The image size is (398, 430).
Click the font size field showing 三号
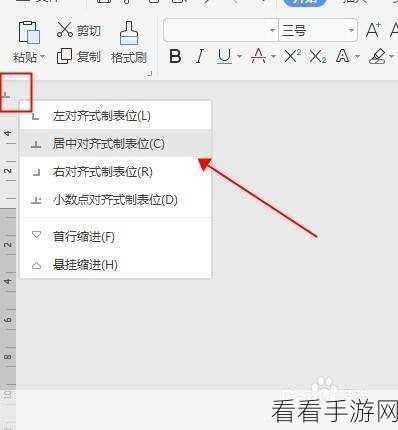(313, 30)
